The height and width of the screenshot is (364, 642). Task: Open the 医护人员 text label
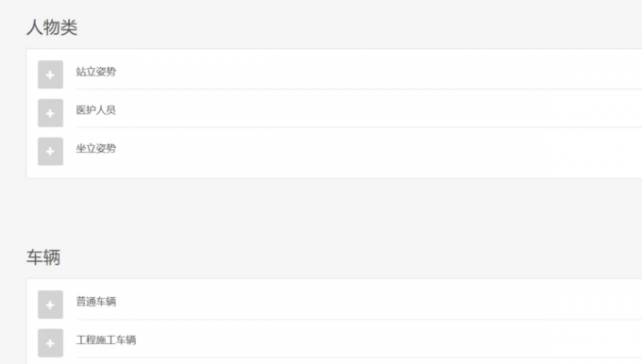tap(95, 110)
